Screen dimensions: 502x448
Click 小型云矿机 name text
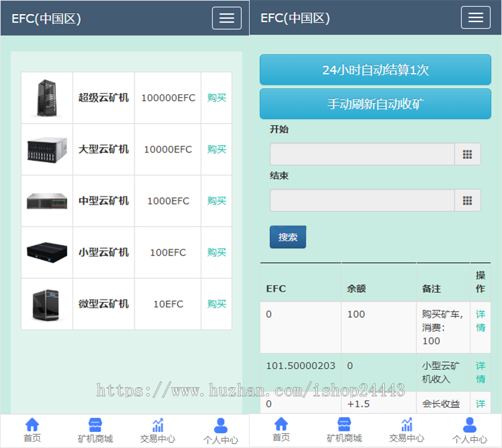click(104, 252)
